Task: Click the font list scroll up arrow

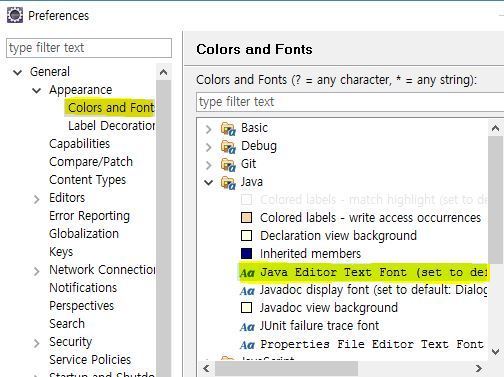Action: 495,128
